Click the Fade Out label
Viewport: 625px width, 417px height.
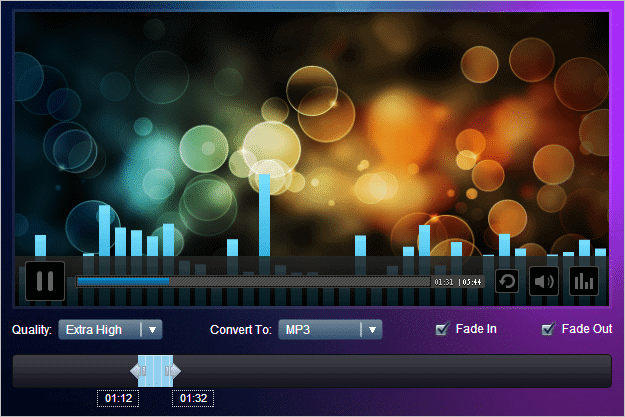[x=587, y=329]
